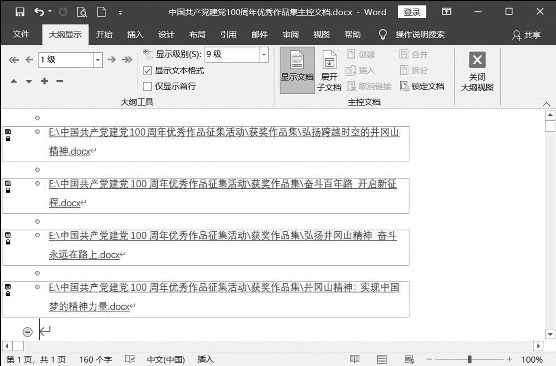Select the 大纲显示 ribbon tab
Image resolution: width=556 pixels, height=366 pixels.
65,34
